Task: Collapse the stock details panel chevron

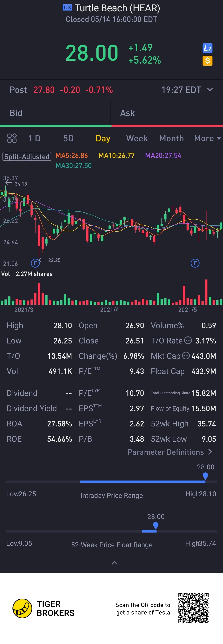Action: pos(115,563)
